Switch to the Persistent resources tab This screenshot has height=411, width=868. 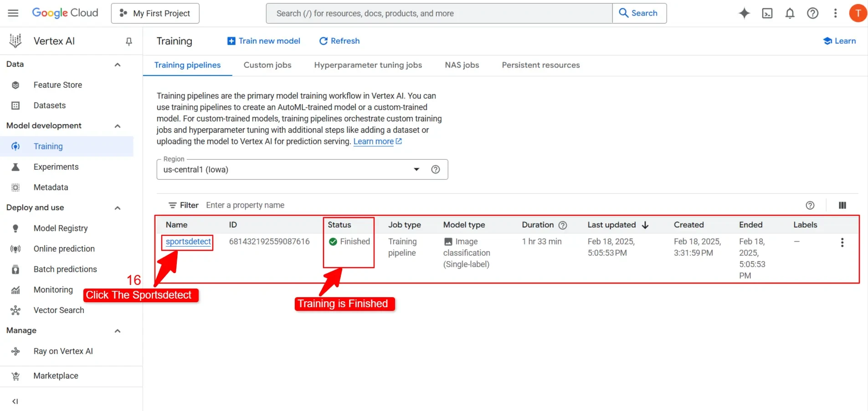(541, 65)
